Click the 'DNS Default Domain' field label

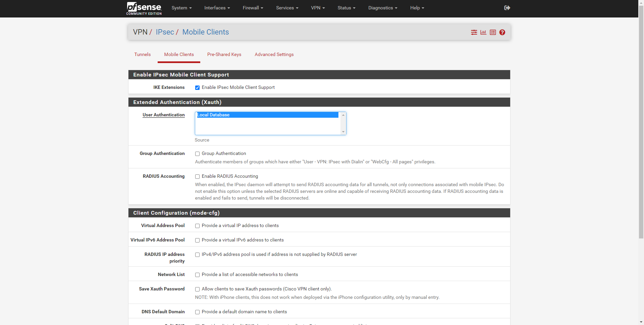(x=163, y=312)
